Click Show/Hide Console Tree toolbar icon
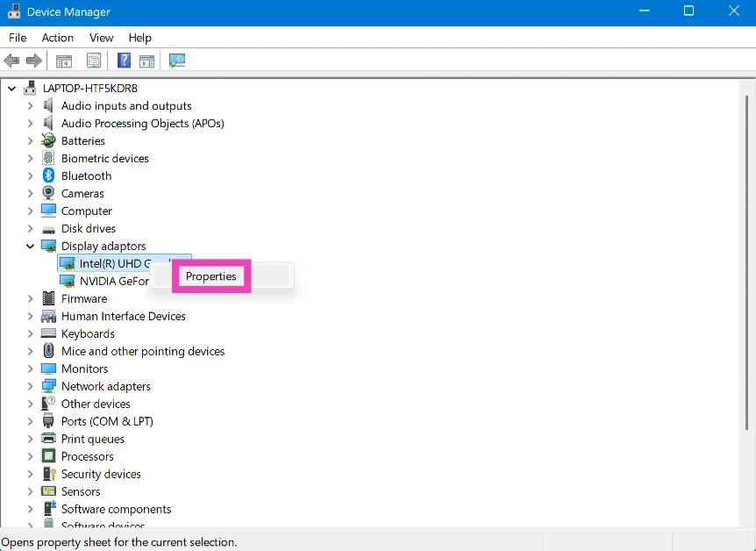756x551 pixels. 64,61
